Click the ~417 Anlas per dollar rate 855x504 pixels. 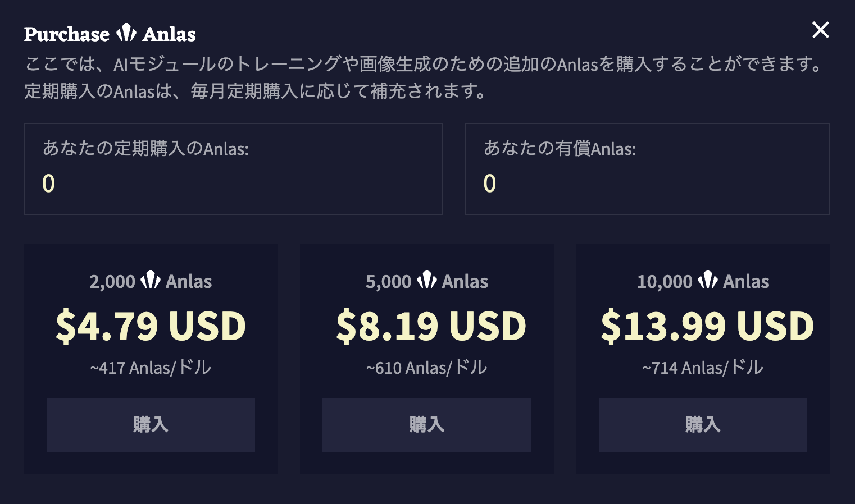click(151, 368)
